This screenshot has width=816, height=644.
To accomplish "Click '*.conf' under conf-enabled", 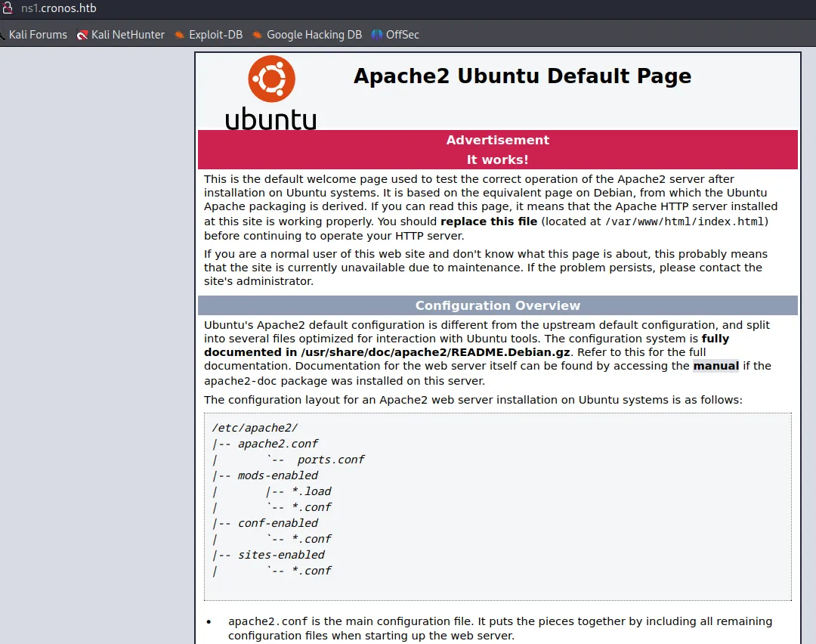I will point(312,539).
